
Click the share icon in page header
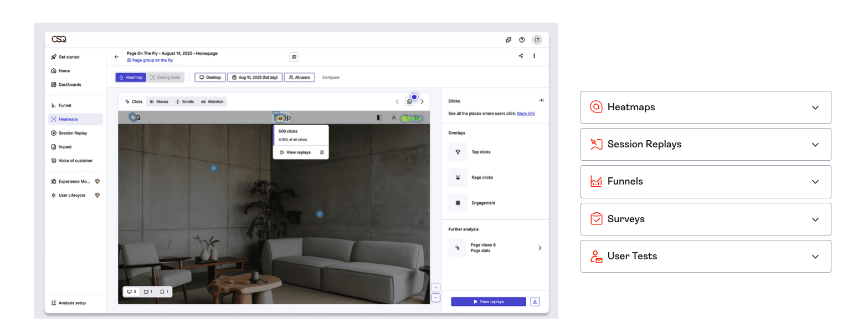521,56
